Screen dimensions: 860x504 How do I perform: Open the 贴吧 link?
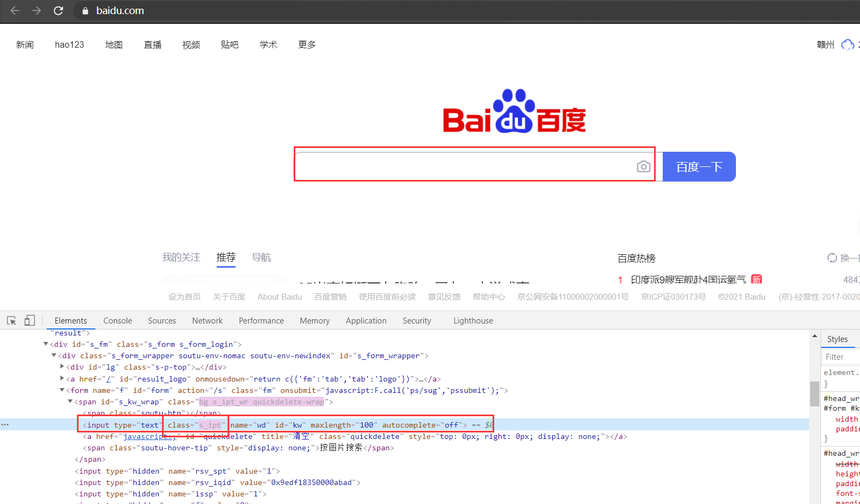click(x=230, y=44)
